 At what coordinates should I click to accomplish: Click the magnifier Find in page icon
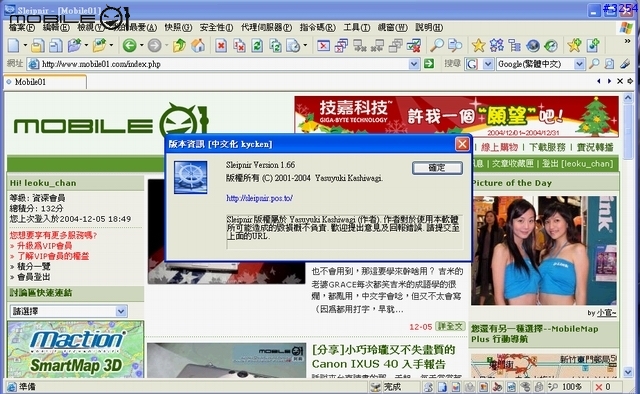(x=437, y=45)
